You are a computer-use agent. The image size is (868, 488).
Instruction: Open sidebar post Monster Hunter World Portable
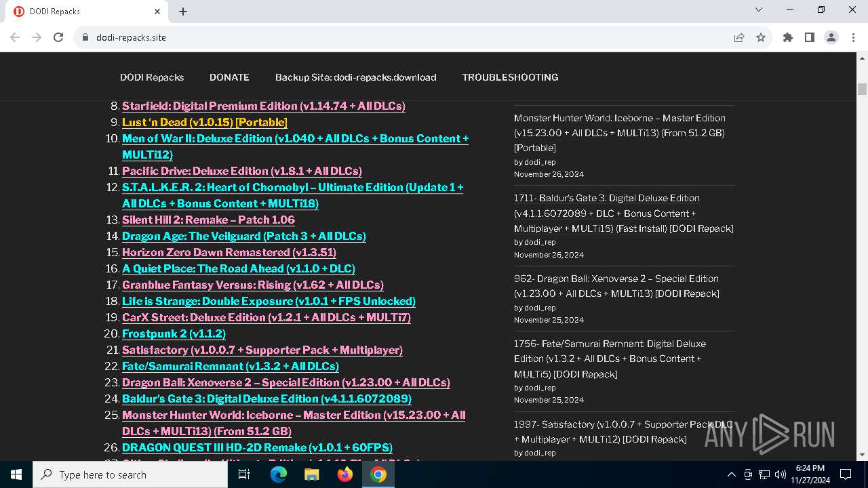[620, 133]
